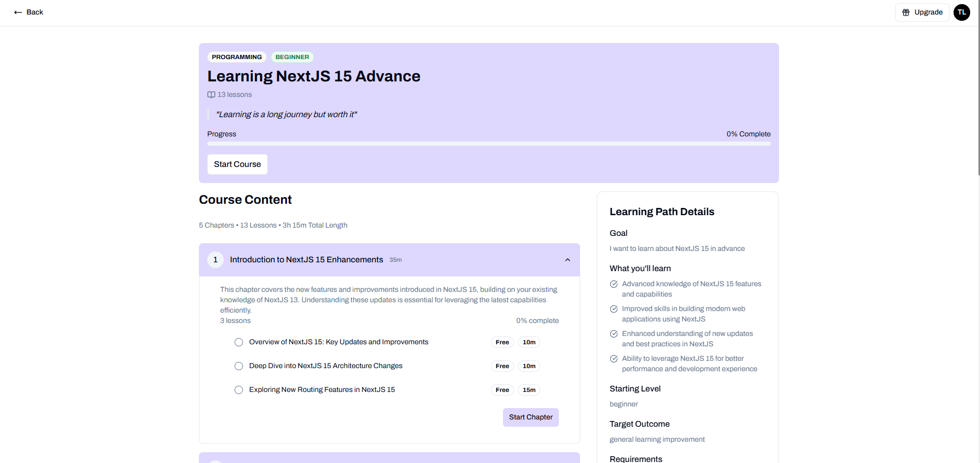Click the 35m chapter duration label
The height and width of the screenshot is (463, 980).
(396, 260)
